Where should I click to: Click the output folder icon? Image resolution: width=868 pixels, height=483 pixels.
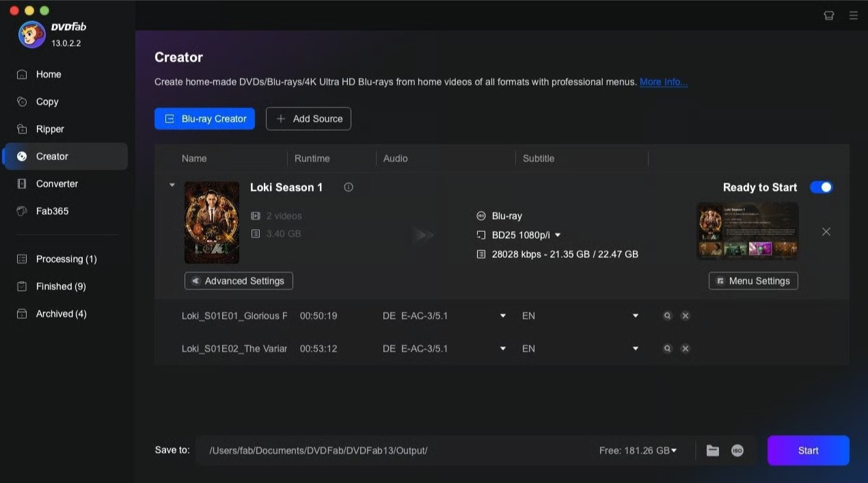point(713,450)
